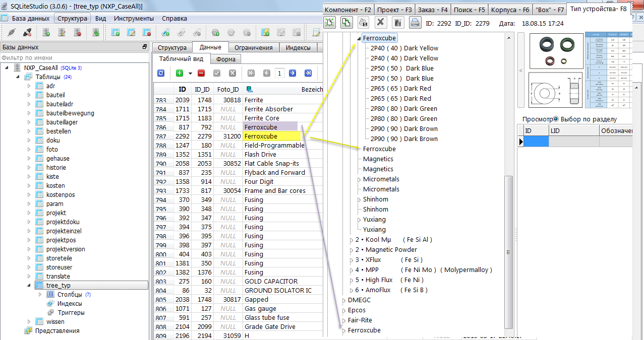644x340 pixels.
Task: Switch to the Индексы tab
Action: point(298,47)
